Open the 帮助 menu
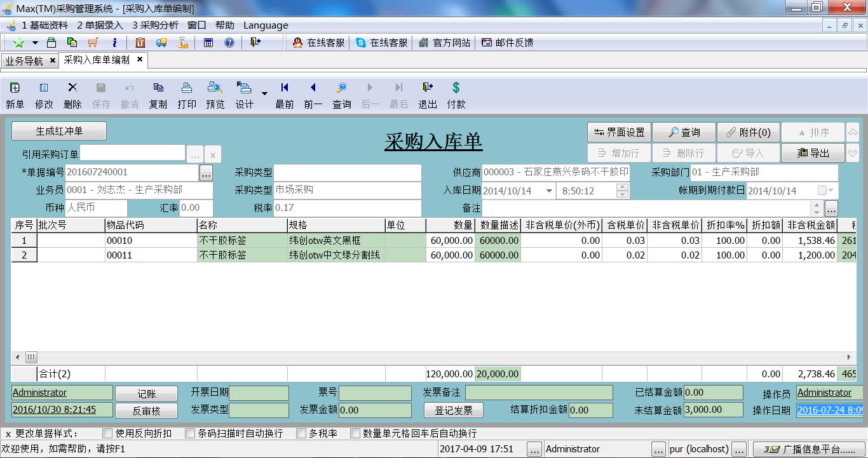 click(225, 25)
